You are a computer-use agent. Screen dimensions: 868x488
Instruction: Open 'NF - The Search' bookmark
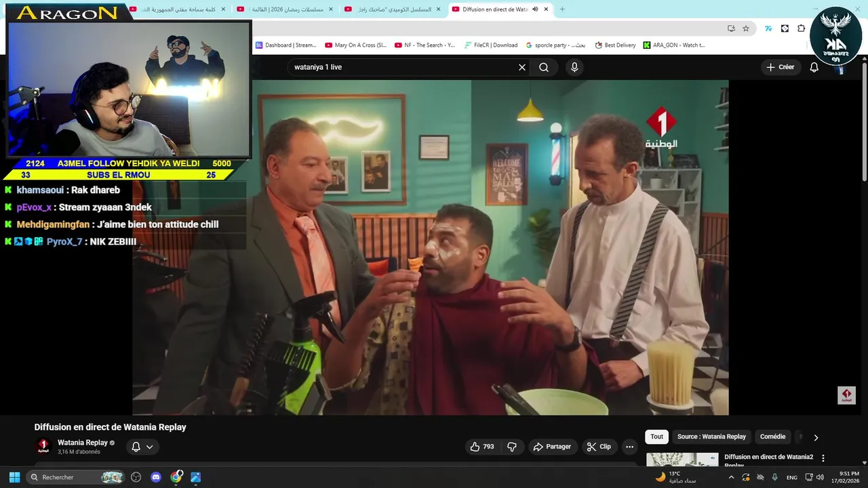tap(425, 45)
